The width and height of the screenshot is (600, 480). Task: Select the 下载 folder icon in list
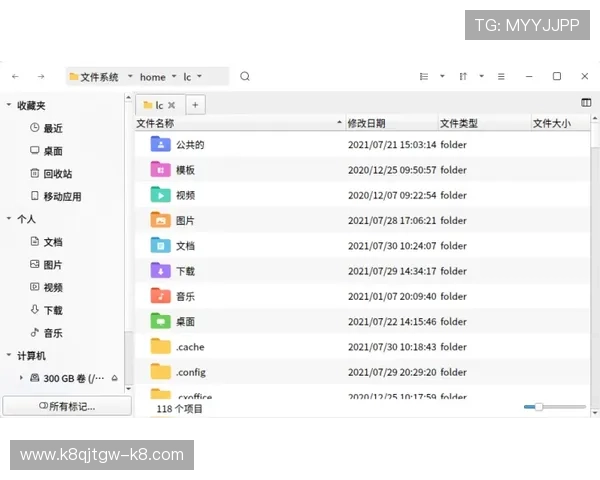tap(160, 271)
